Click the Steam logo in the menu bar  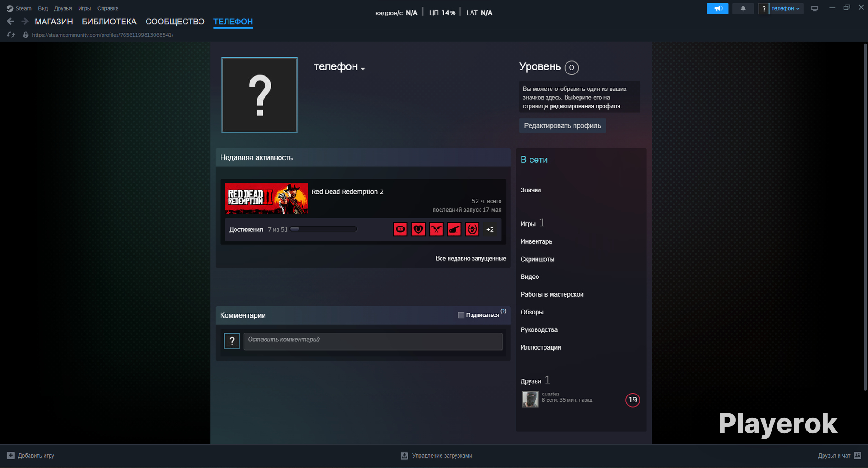pos(10,8)
